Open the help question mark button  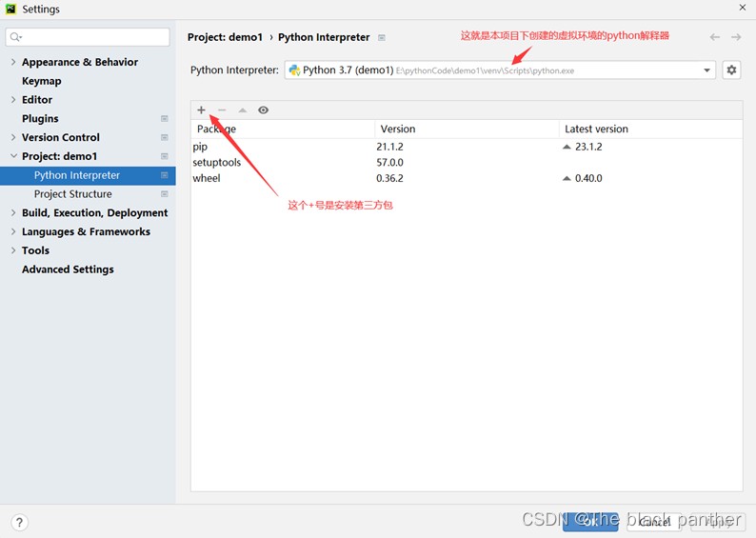click(19, 522)
